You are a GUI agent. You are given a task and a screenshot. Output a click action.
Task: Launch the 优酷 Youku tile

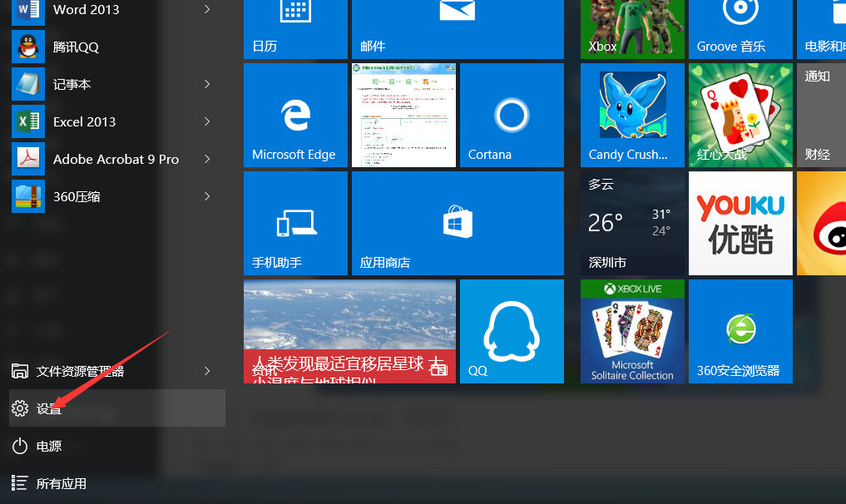pyautogui.click(x=741, y=224)
